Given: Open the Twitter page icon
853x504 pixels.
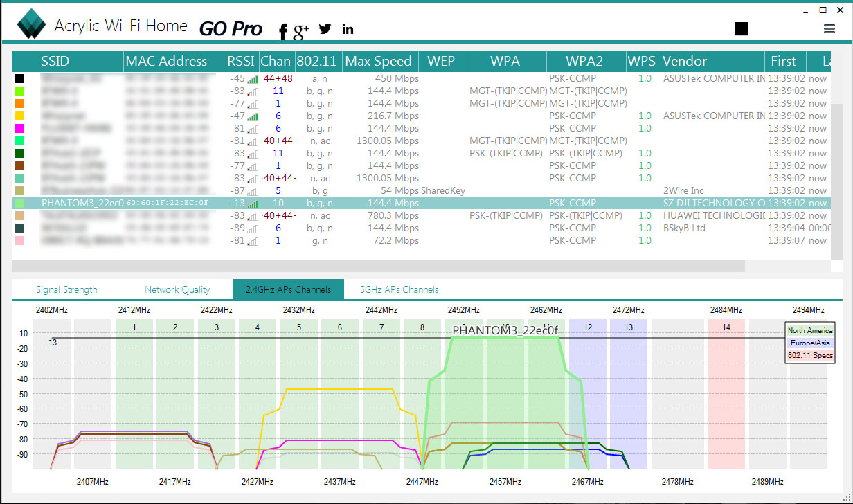Looking at the screenshot, I should click(x=325, y=29).
